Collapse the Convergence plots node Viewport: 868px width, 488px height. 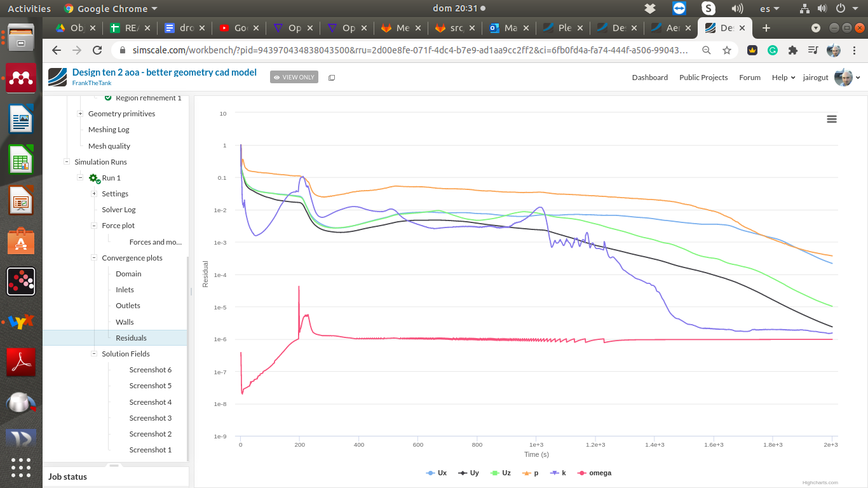(x=94, y=258)
